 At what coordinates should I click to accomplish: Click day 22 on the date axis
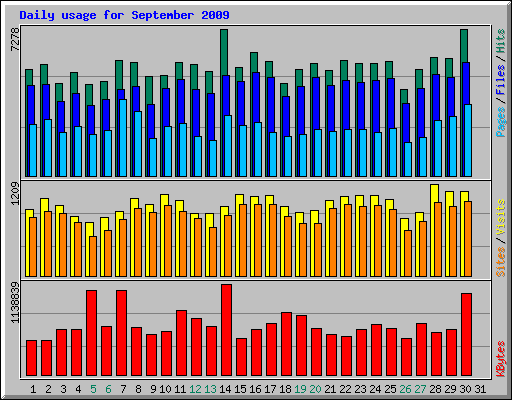tap(345, 389)
